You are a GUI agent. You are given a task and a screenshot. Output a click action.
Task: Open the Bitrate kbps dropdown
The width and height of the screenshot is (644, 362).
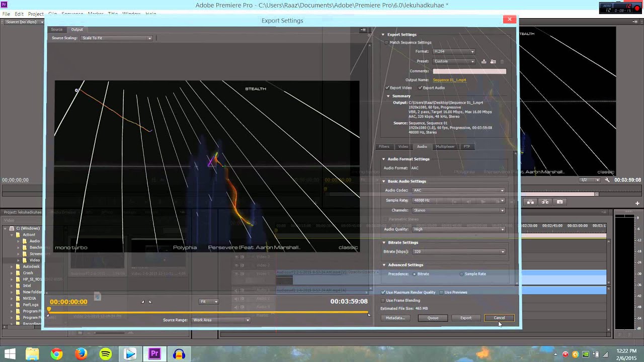458,252
